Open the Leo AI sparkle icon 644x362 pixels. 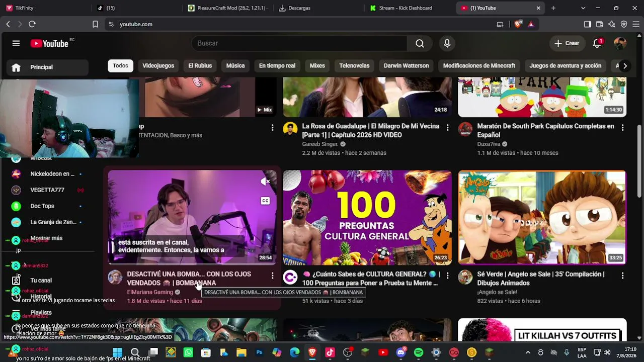pyautogui.click(x=612, y=24)
